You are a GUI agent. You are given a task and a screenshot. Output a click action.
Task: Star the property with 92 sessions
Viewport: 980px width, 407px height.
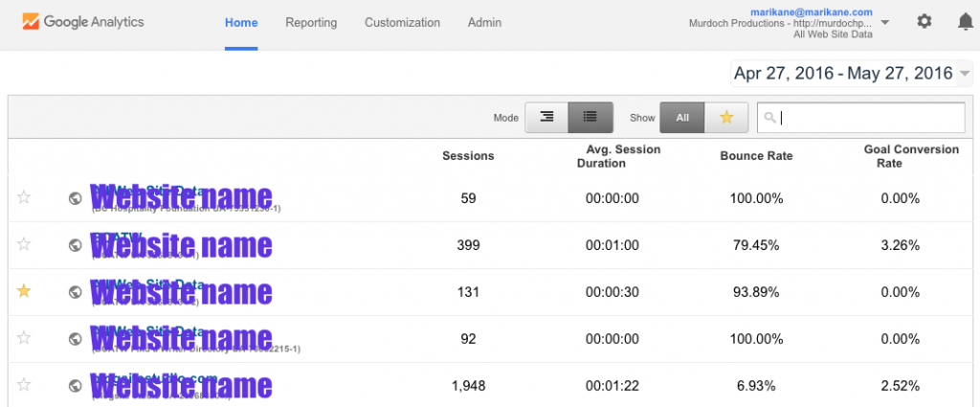click(25, 338)
